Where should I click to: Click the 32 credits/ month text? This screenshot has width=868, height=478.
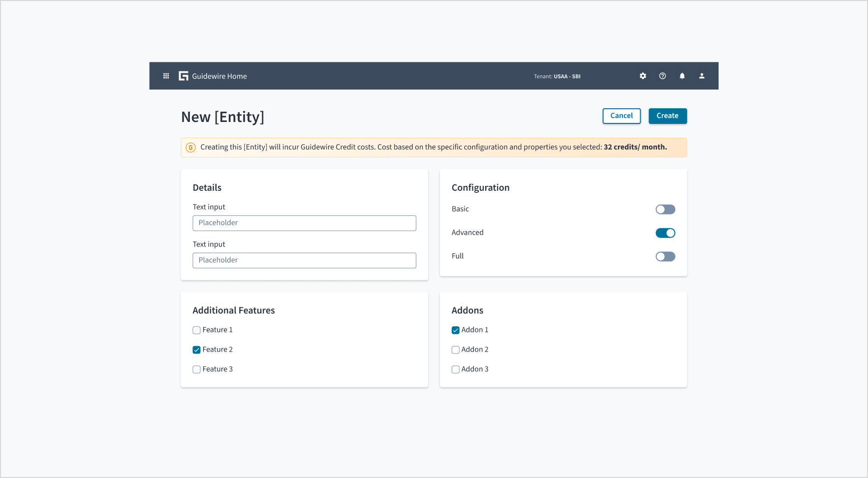click(x=635, y=147)
